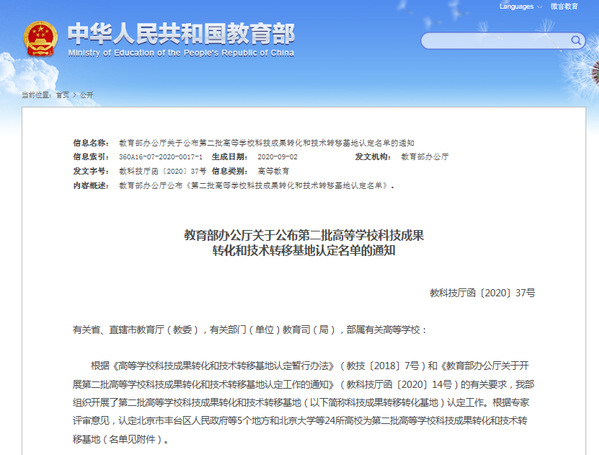Click the salutation line 有关省、直辖市教育厅
Viewport: 599px width, 455px height.
click(249, 330)
